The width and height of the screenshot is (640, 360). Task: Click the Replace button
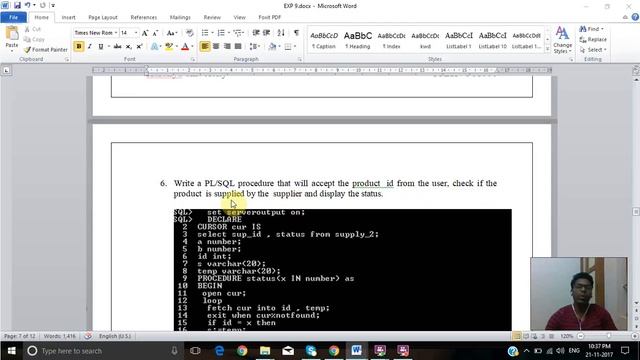[593, 39]
